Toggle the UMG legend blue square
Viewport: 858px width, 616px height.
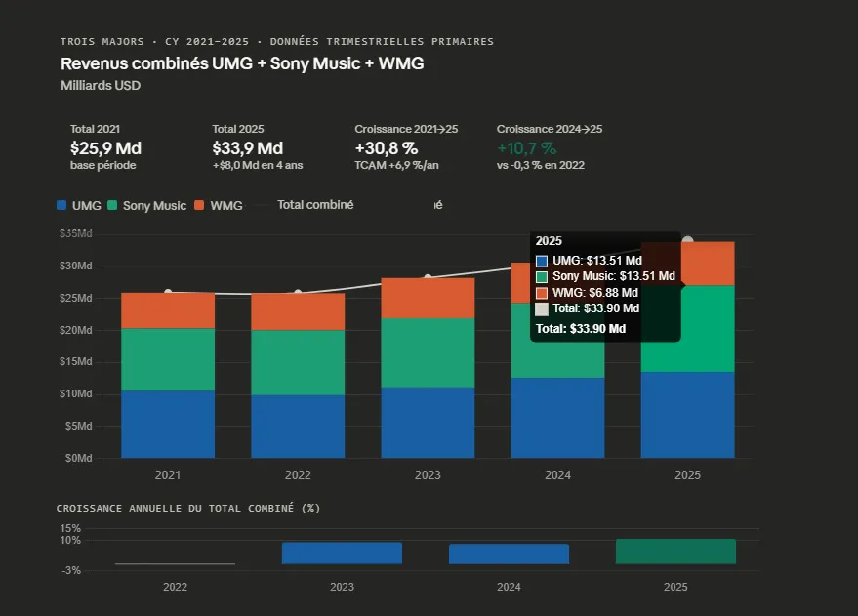tap(62, 206)
